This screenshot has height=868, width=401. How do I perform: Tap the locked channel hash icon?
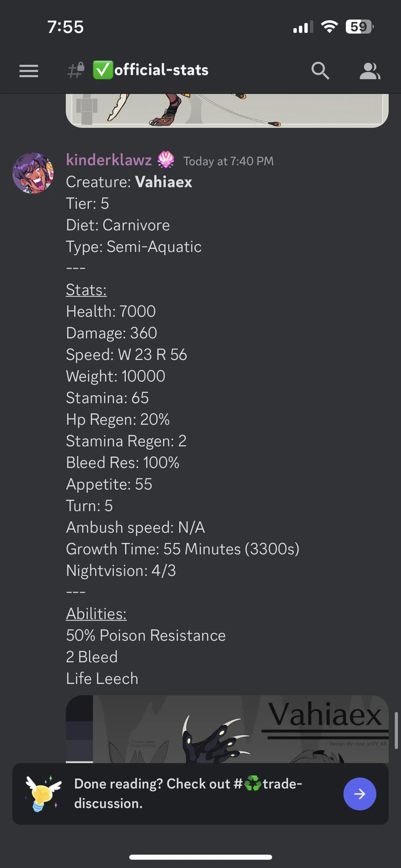[76, 70]
